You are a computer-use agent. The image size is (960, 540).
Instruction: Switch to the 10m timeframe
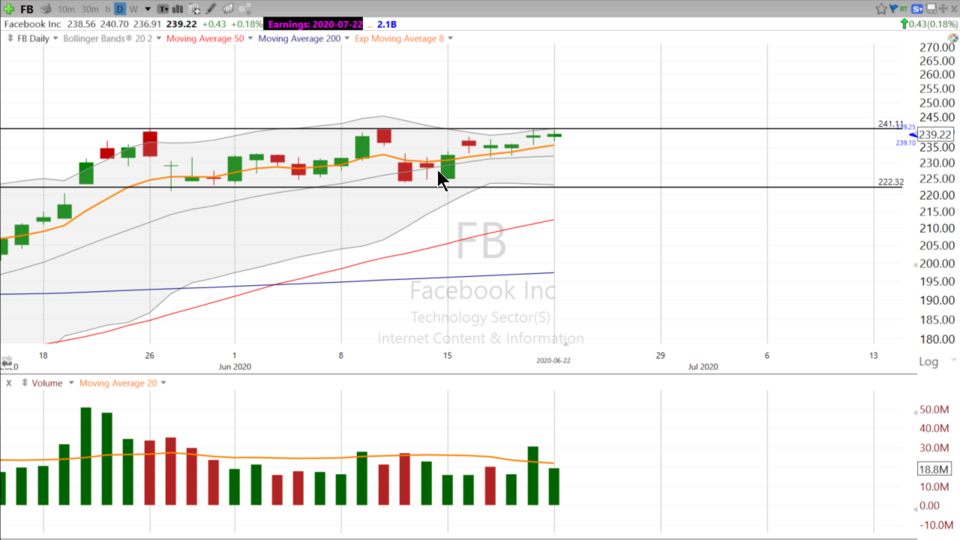tap(66, 9)
